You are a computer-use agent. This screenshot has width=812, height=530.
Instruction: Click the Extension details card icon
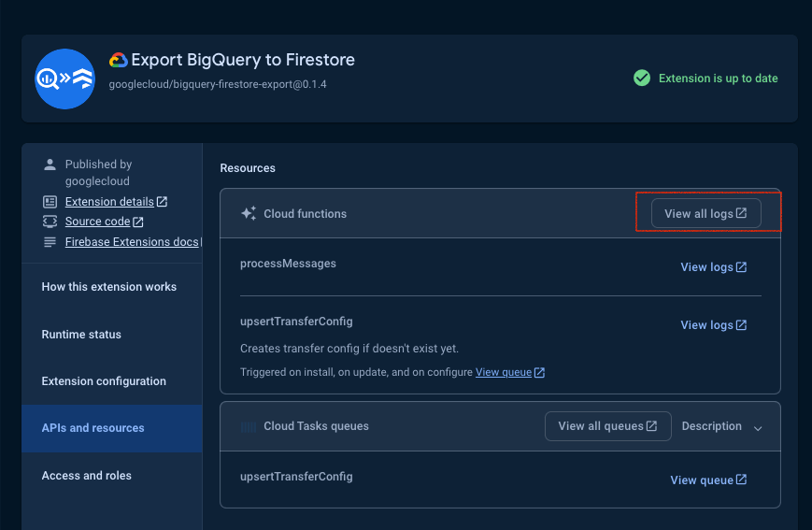(50, 202)
